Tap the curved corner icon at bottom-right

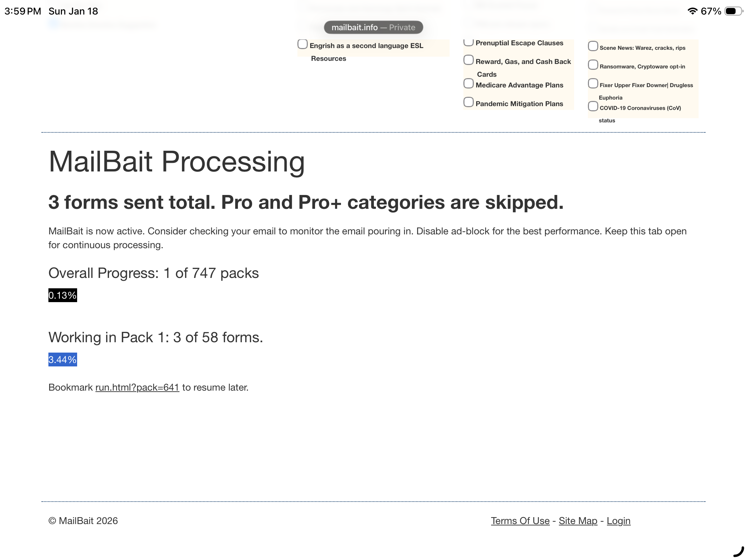[739, 552]
